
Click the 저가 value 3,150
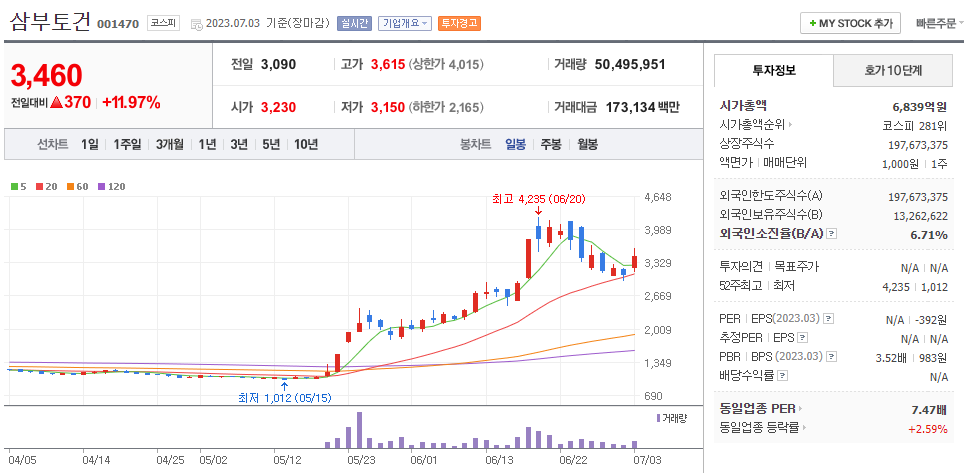[x=388, y=107]
